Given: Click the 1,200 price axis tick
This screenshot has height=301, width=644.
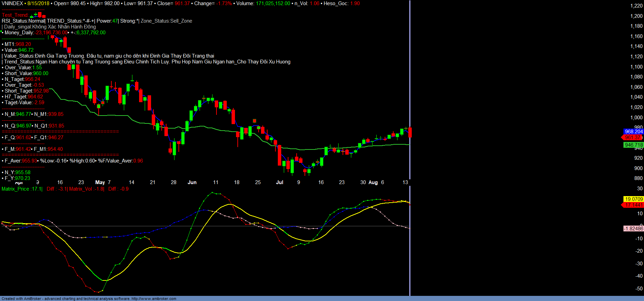Looking at the screenshot, I should [x=636, y=16].
